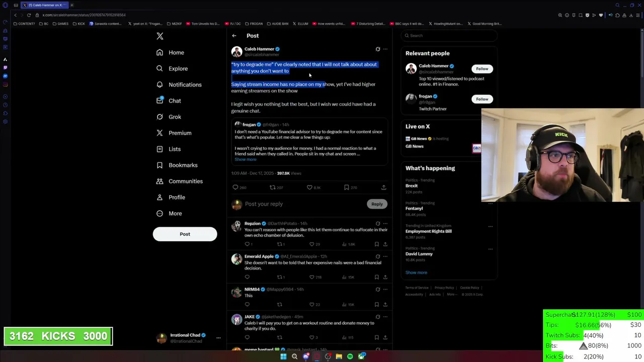Click the Search box on X
The height and width of the screenshot is (362, 644).
[449, 36]
